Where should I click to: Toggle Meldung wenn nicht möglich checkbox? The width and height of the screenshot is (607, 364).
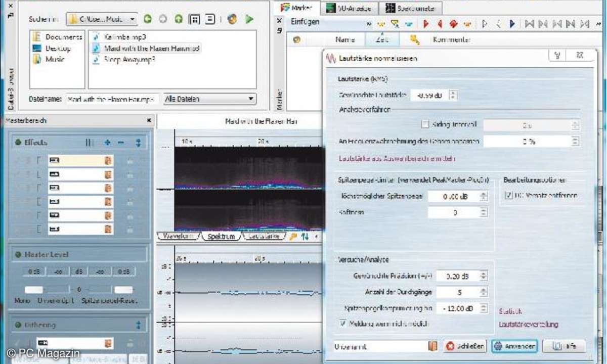click(x=343, y=323)
